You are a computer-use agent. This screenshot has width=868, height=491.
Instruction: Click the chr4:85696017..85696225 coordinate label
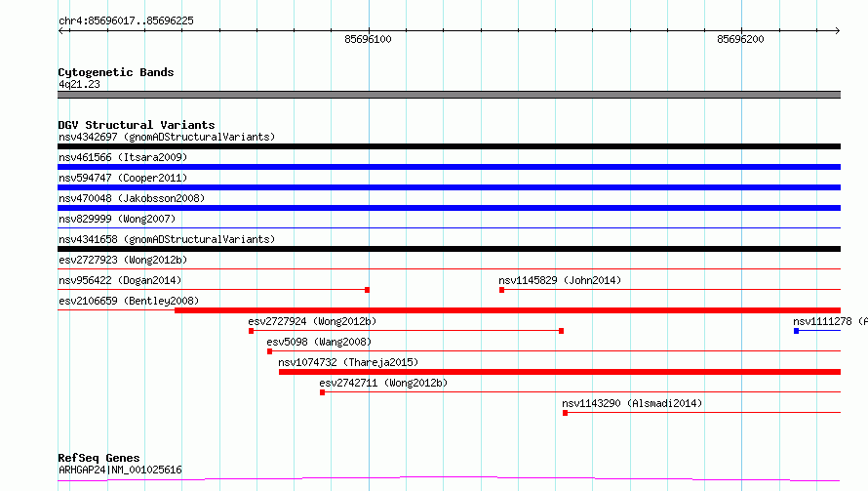coord(126,20)
